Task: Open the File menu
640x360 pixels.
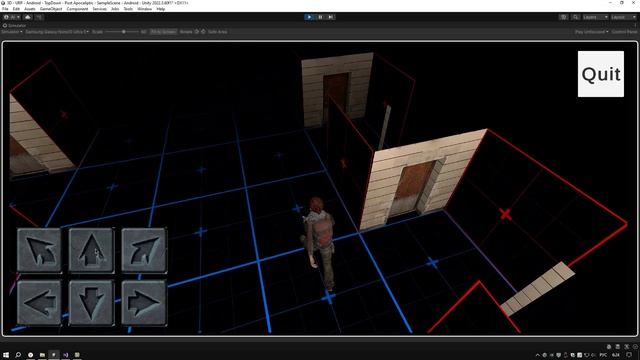Action: 5,9
